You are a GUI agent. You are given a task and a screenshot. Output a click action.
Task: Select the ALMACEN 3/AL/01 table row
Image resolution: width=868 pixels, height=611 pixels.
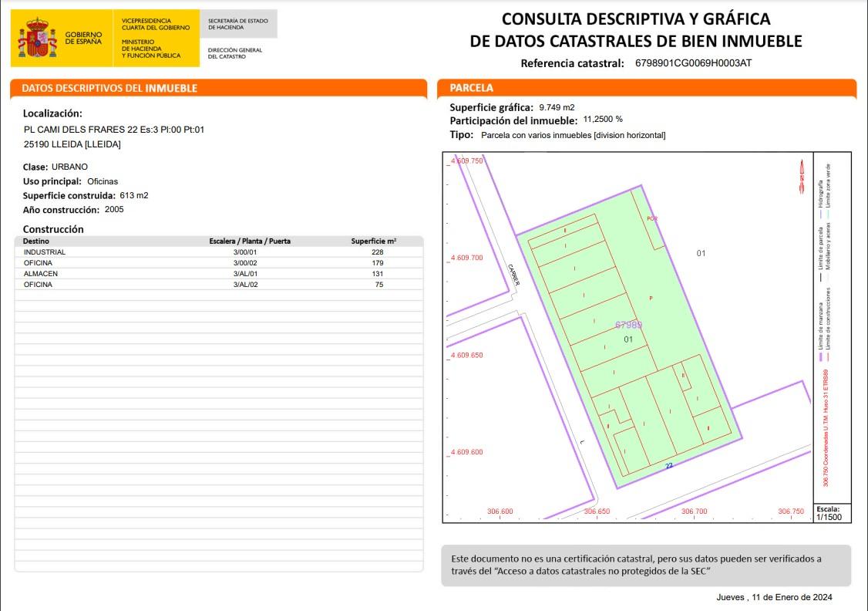pos(218,274)
